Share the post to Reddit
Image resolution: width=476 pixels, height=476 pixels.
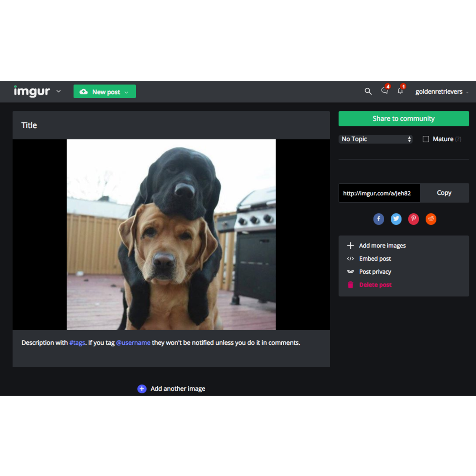(431, 219)
